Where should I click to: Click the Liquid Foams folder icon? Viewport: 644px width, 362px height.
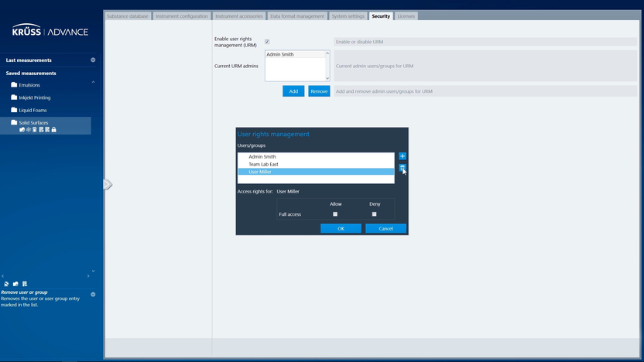(14, 110)
